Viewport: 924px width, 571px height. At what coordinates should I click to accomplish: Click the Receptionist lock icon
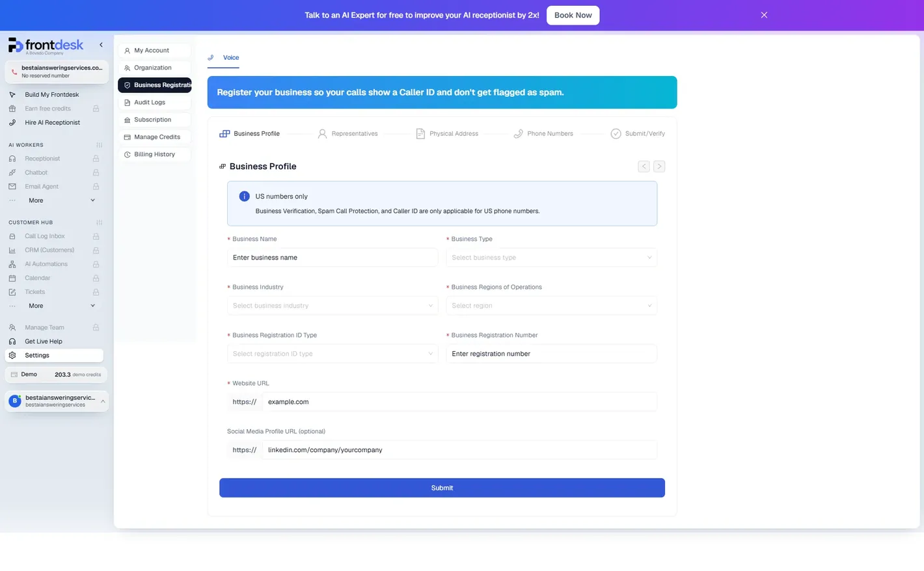(96, 159)
